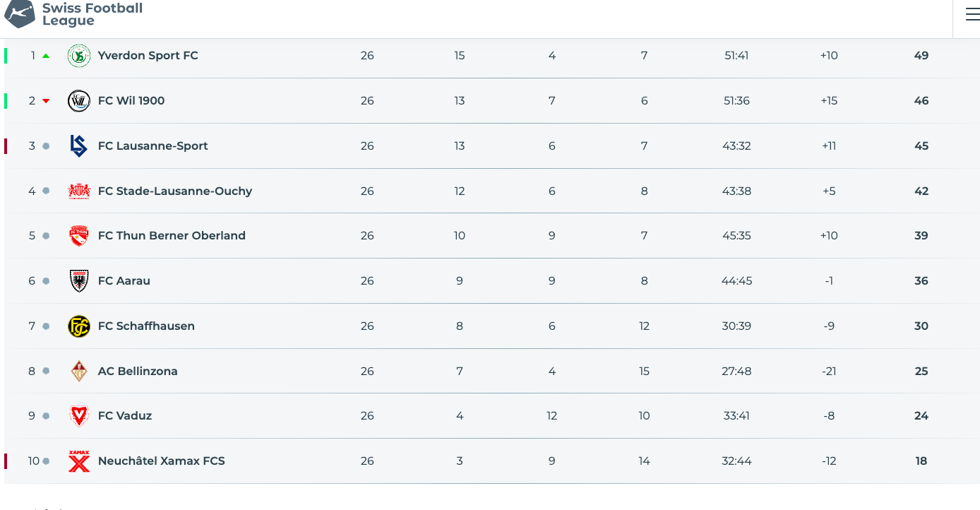This screenshot has width=980, height=510.
Task: Open Neuchâtel Xamax FCS team page
Action: point(162,461)
